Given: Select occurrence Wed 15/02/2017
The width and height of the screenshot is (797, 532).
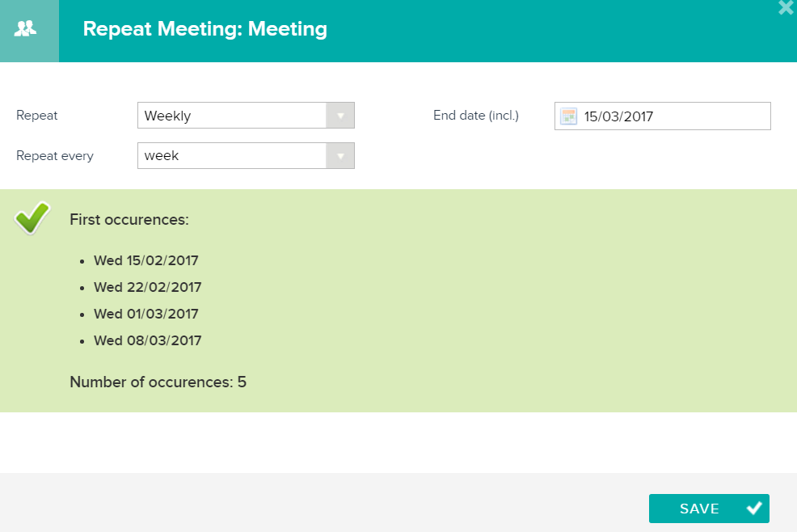Looking at the screenshot, I should (145, 260).
